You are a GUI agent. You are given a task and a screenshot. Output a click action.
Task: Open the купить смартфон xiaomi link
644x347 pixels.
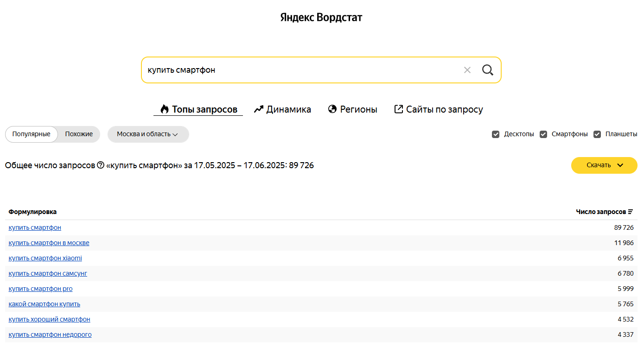pos(45,258)
